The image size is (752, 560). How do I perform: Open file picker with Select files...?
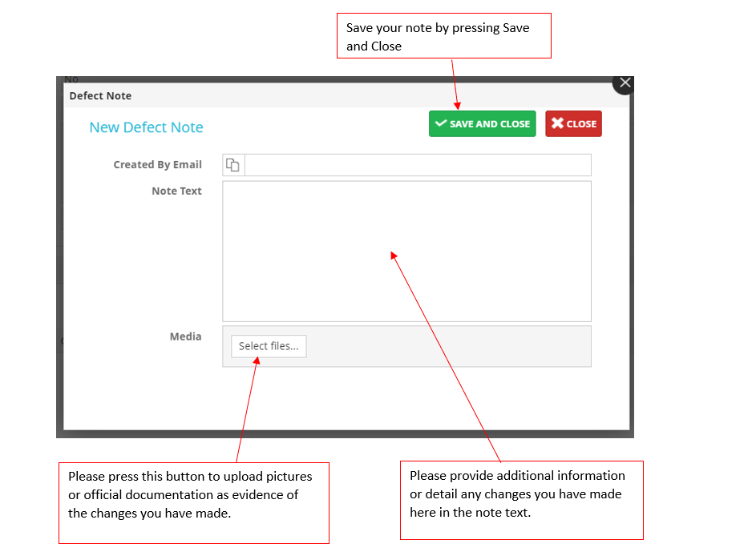tap(269, 346)
